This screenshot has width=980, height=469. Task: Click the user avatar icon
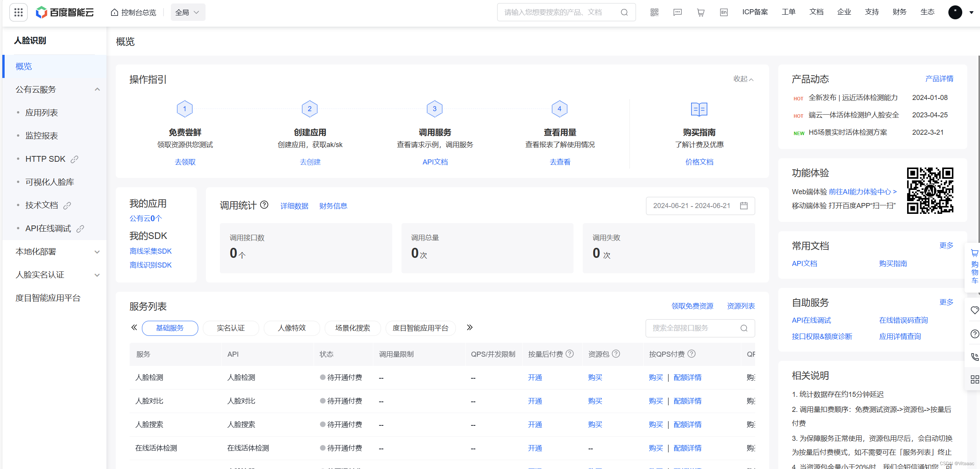tap(955, 12)
